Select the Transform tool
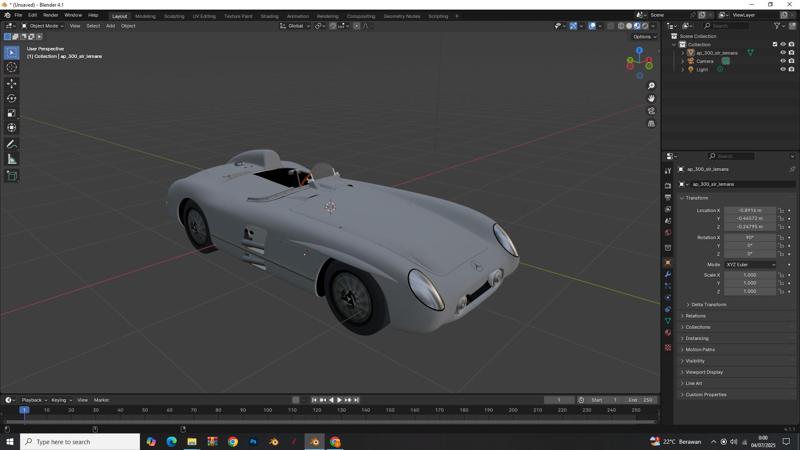The image size is (800, 450). coord(12,128)
